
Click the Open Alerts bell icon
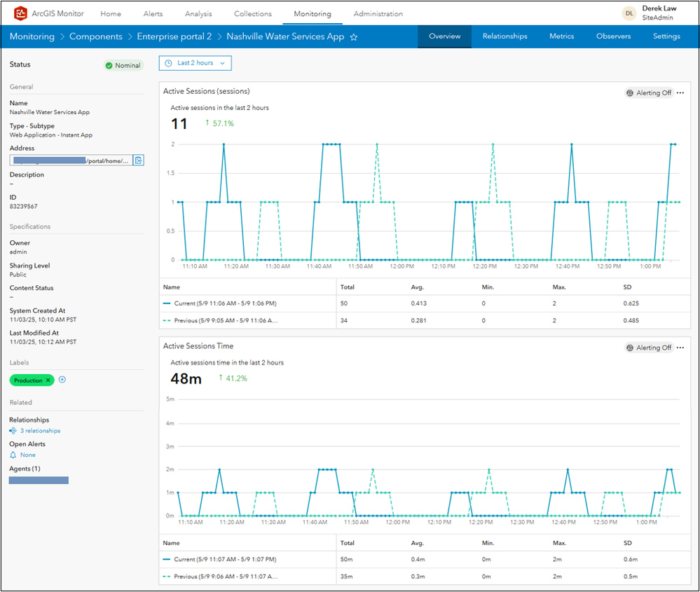coord(13,455)
